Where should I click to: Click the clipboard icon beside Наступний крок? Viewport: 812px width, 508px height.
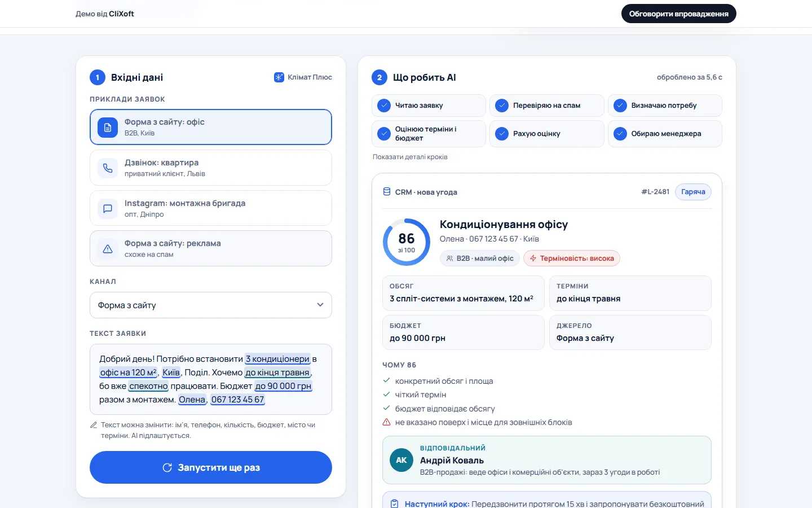[395, 504]
